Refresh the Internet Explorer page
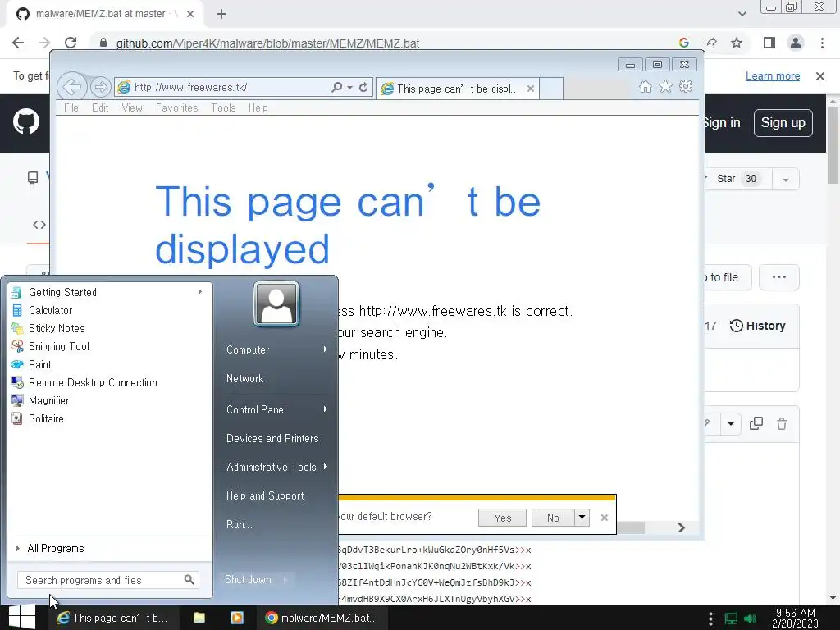The width and height of the screenshot is (840, 630). (363, 87)
